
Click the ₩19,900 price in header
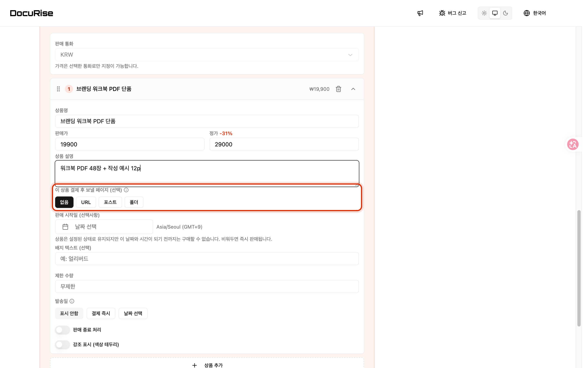click(319, 89)
